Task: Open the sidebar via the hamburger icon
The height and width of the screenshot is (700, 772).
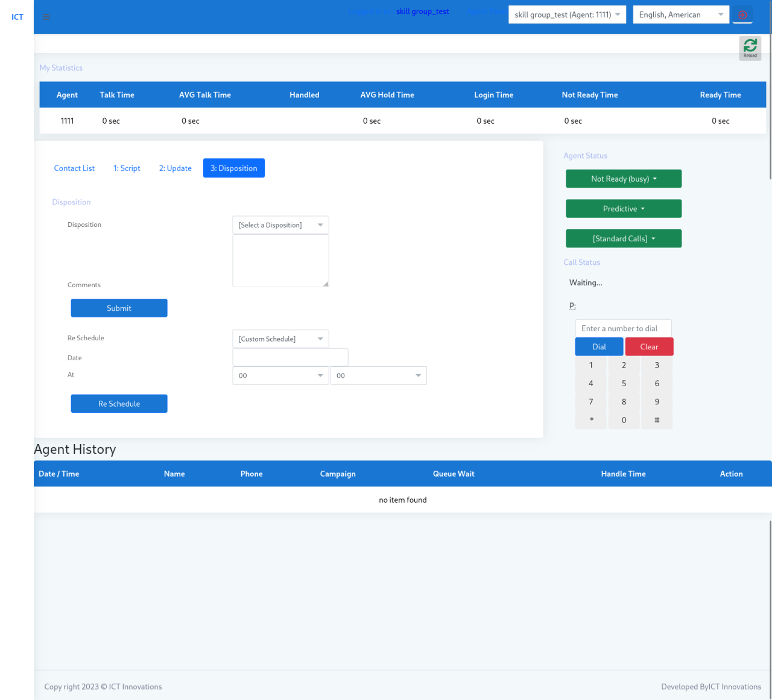Action: [46, 17]
